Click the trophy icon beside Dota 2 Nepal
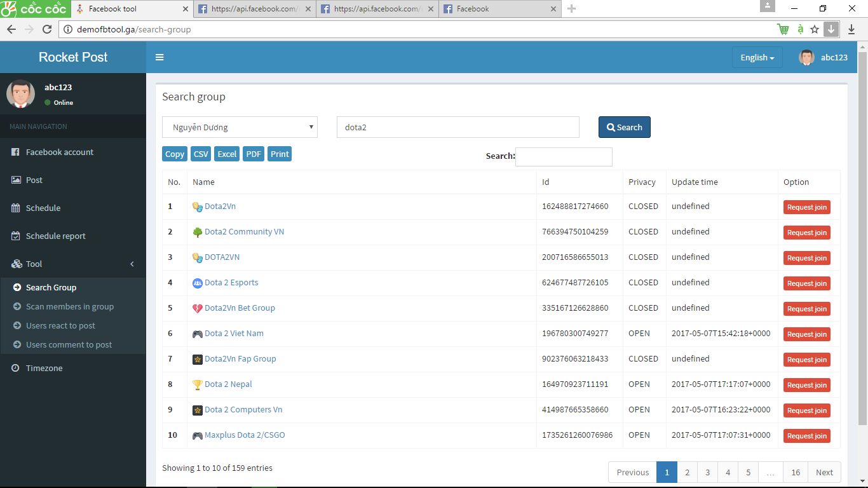 (x=198, y=384)
